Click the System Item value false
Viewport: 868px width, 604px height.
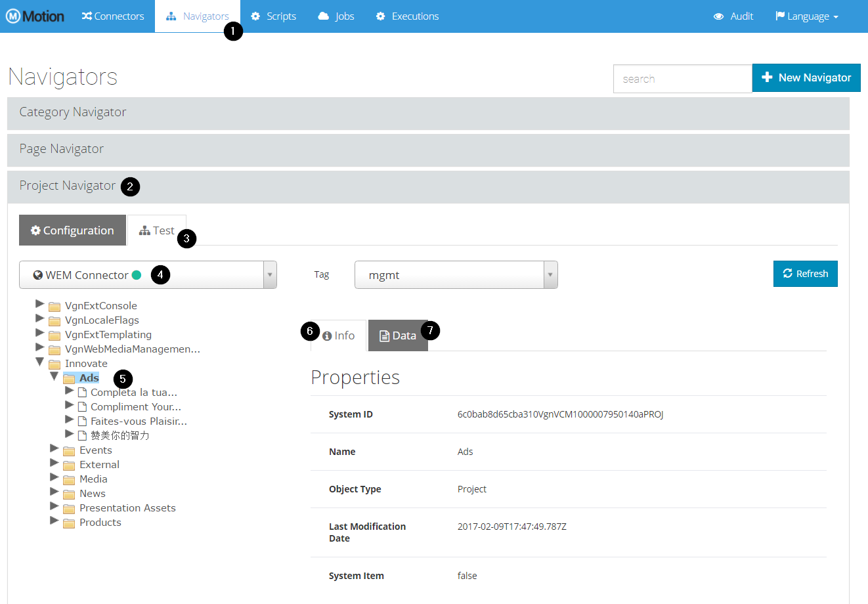[x=467, y=576]
